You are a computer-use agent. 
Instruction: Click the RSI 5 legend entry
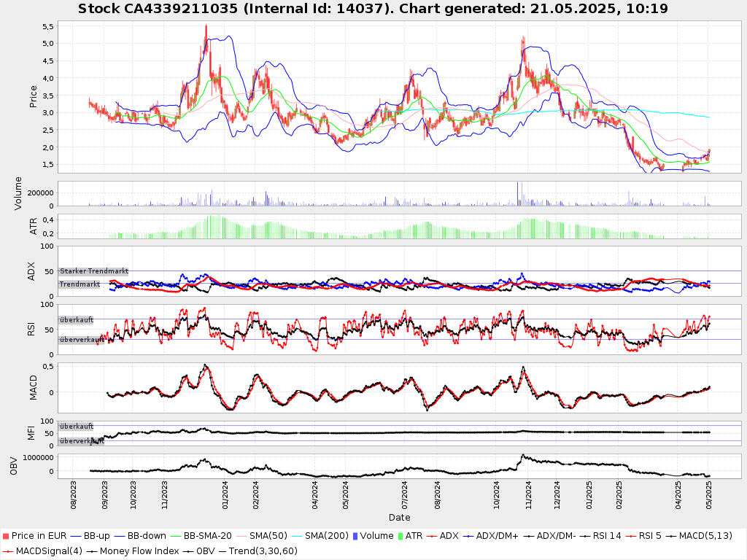[643, 536]
